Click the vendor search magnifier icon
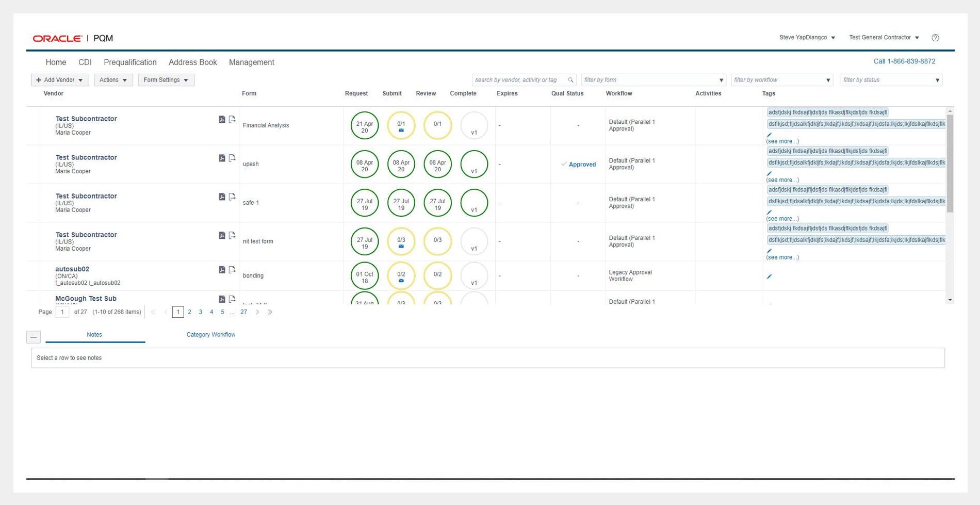This screenshot has width=980, height=505. [x=570, y=80]
